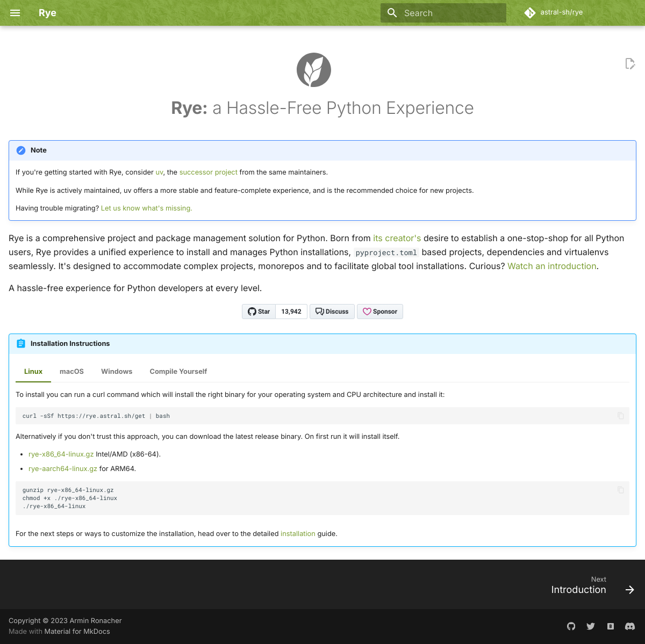Open the astral-sh/rye repository link

554,13
